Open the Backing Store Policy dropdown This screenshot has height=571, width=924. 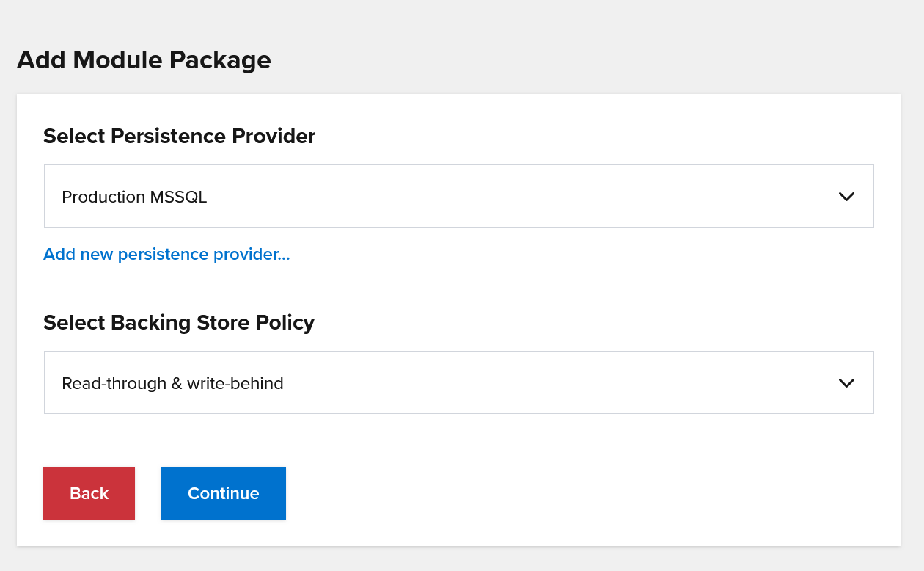pyautogui.click(x=458, y=382)
